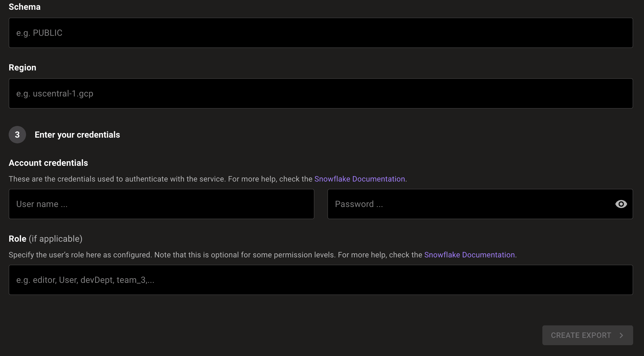Click the 'e.g. editor, User, devDept' placeholder text
The image size is (644, 356).
85,280
